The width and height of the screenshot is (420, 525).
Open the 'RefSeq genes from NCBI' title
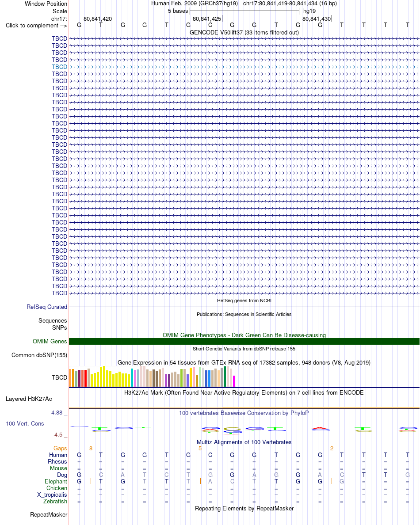(244, 301)
